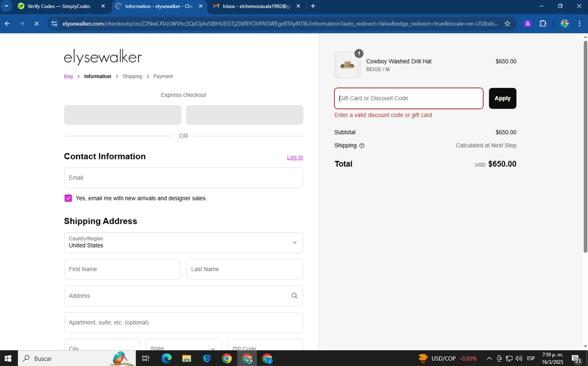This screenshot has width=588, height=366.
Task: Click the Calculated at Next Step text
Action: (x=486, y=145)
